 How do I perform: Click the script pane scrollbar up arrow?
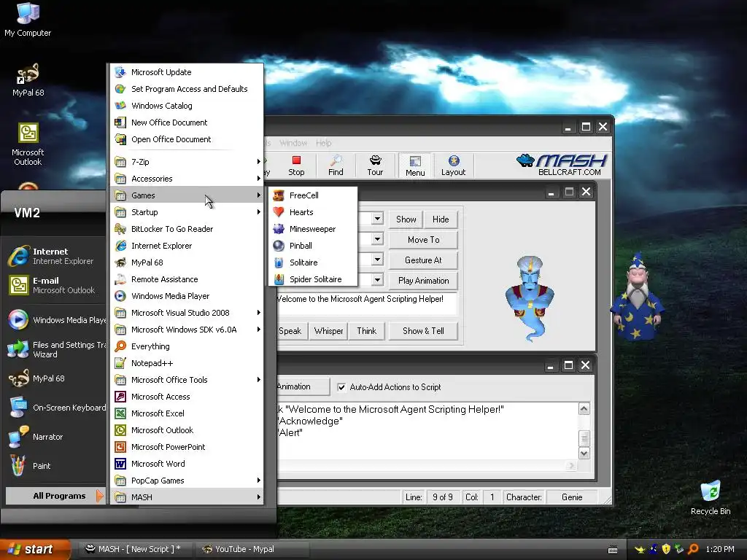pos(584,409)
